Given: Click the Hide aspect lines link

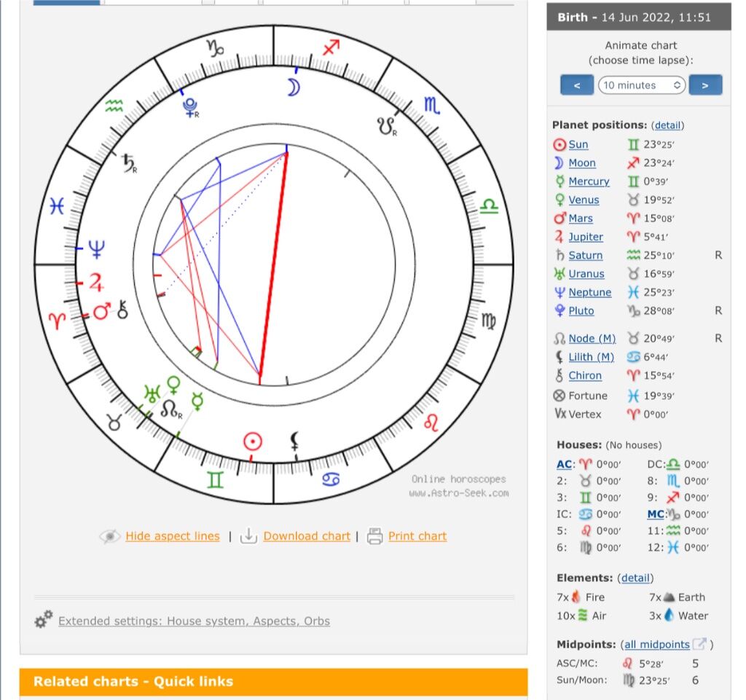Looking at the screenshot, I should point(173,536).
